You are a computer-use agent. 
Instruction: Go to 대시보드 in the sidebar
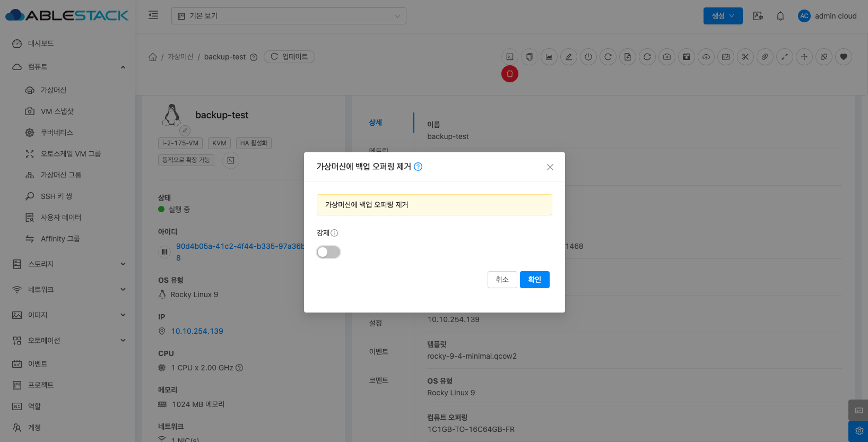40,44
